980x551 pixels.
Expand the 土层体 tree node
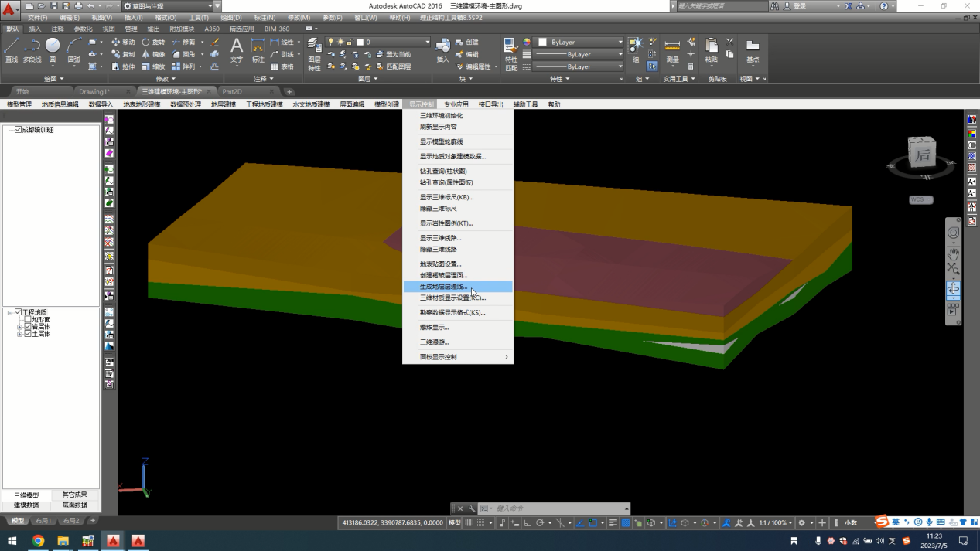[19, 334]
